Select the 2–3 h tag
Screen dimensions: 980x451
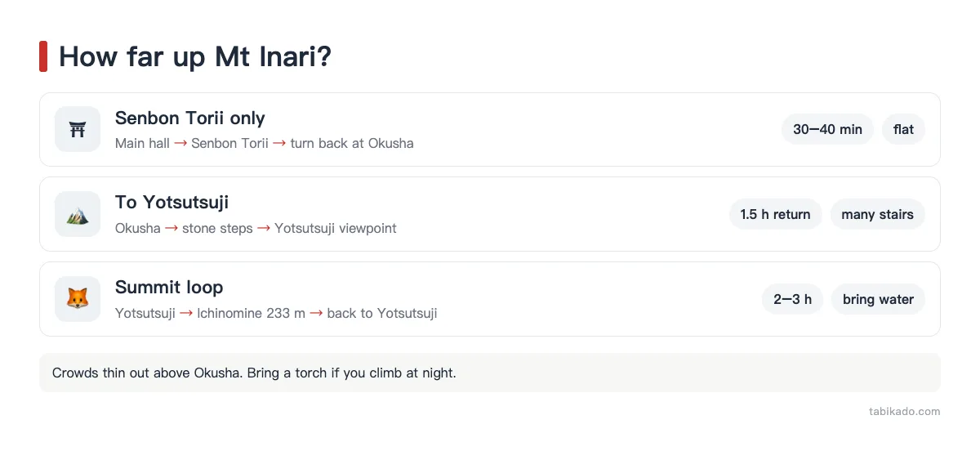[x=792, y=299]
